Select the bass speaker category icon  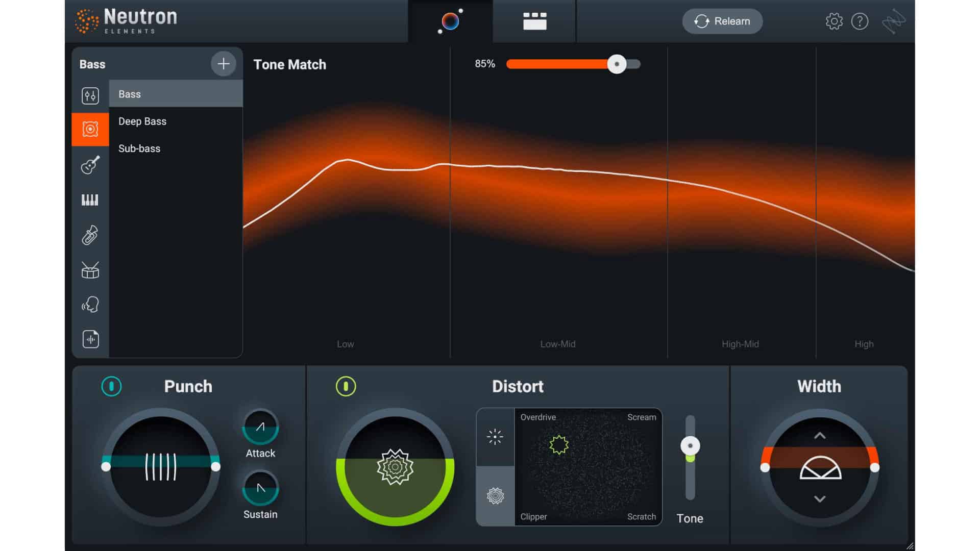point(90,129)
